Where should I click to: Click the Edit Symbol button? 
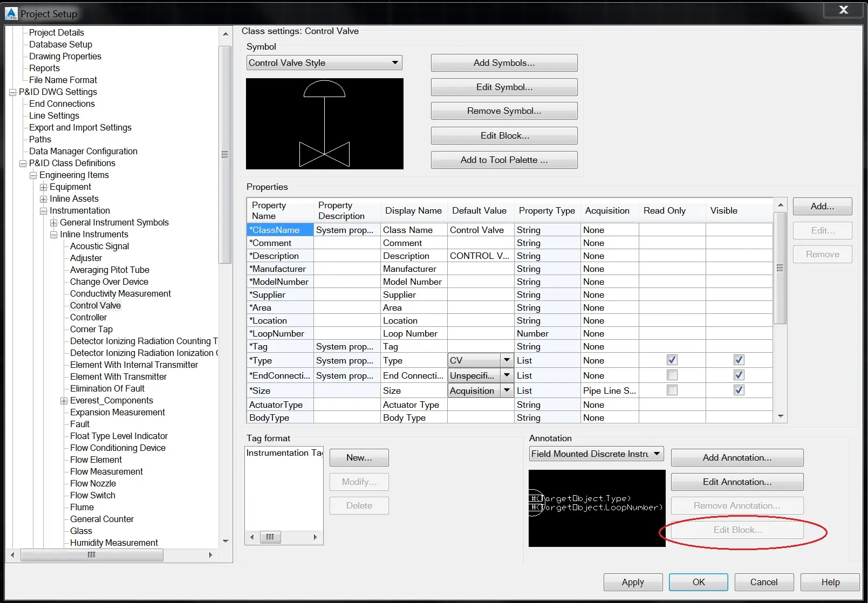click(504, 87)
